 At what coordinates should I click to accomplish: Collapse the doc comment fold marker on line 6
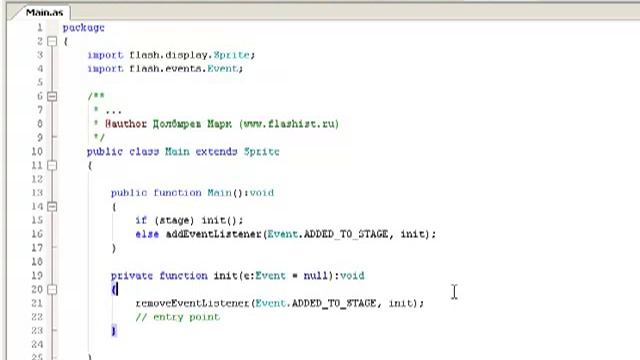(52, 96)
